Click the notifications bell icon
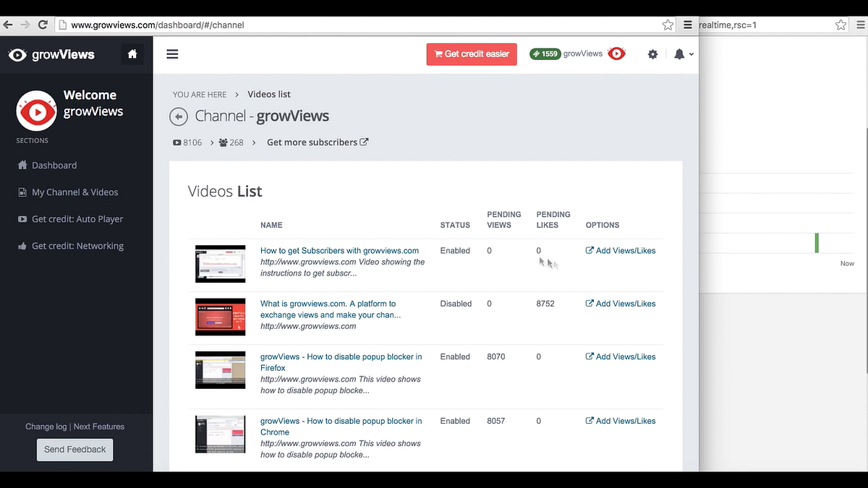The width and height of the screenshot is (868, 488). (678, 53)
